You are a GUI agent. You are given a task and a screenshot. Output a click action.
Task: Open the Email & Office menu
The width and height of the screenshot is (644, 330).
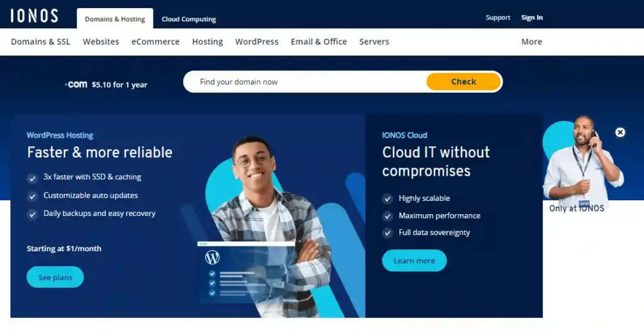[319, 42]
